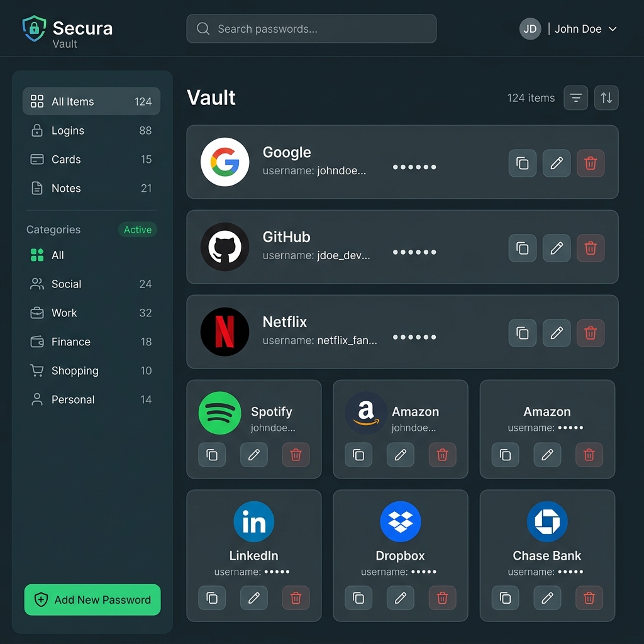Copy the Netflix password
This screenshot has height=644, width=644.
pyautogui.click(x=522, y=333)
